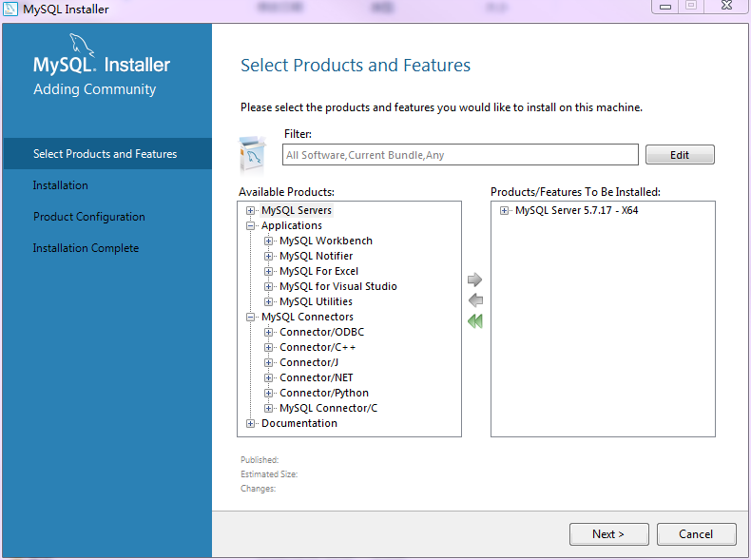Select Connector/Python in the tree
The width and height of the screenshot is (751, 560).
point(324,393)
